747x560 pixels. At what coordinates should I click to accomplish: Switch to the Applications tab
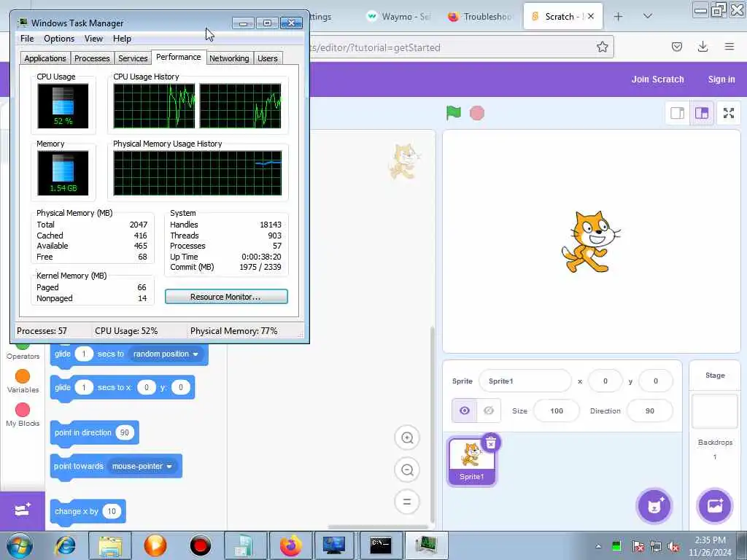click(45, 58)
